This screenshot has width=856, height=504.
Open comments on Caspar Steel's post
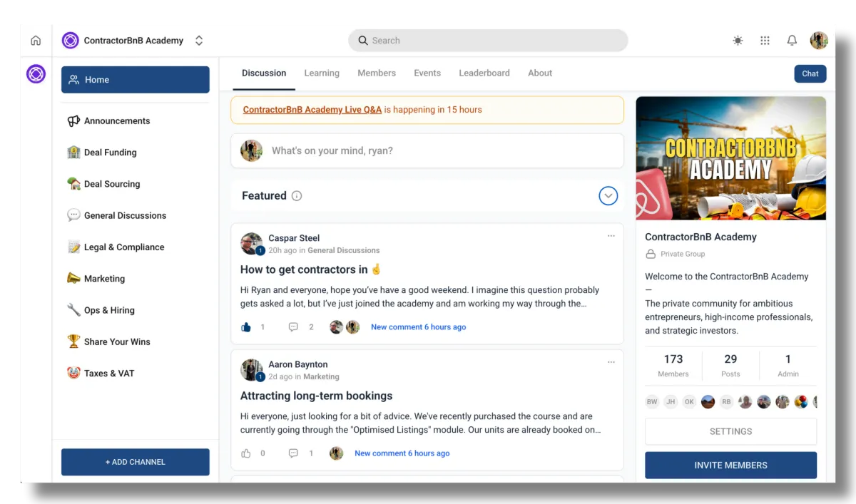point(293,327)
